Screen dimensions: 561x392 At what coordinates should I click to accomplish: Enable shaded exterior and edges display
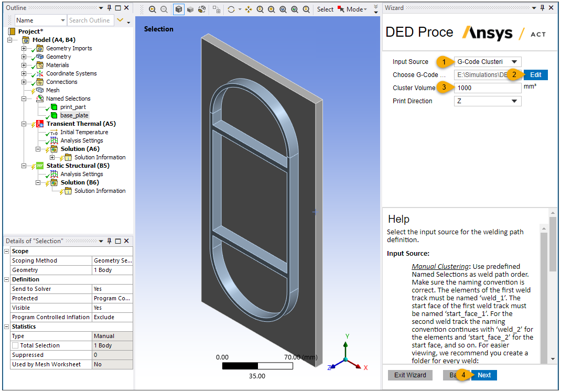pos(179,9)
